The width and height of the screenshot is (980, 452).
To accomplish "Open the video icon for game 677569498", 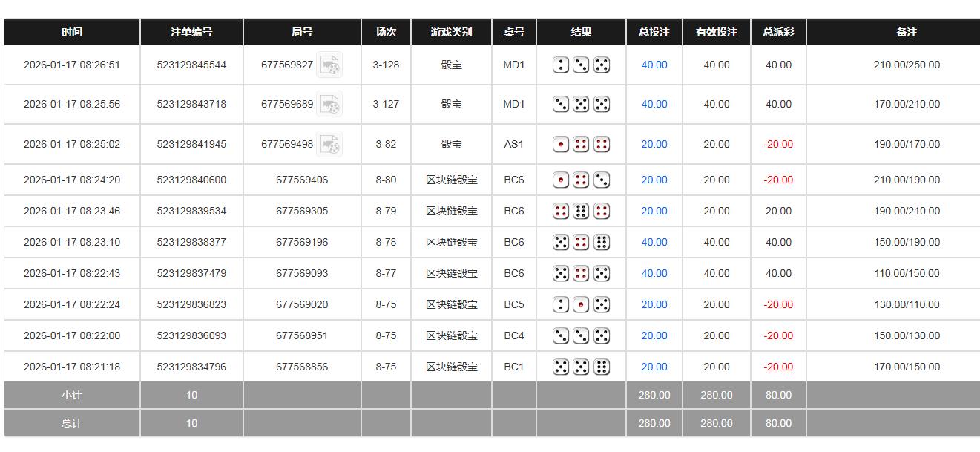I will pos(329,144).
